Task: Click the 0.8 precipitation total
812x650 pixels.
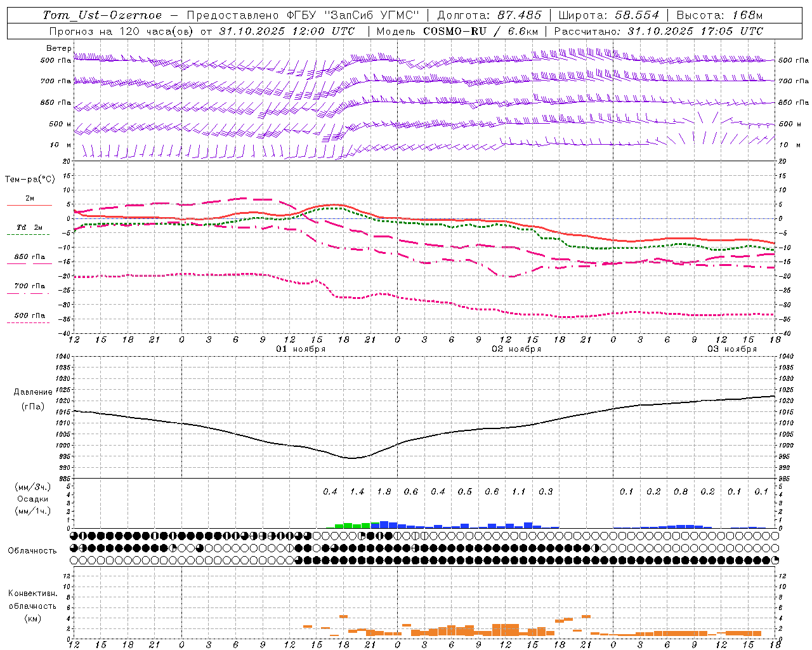Action: click(681, 491)
